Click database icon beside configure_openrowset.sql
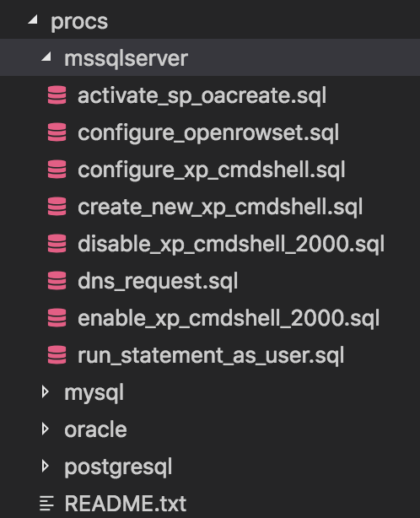 point(57,132)
